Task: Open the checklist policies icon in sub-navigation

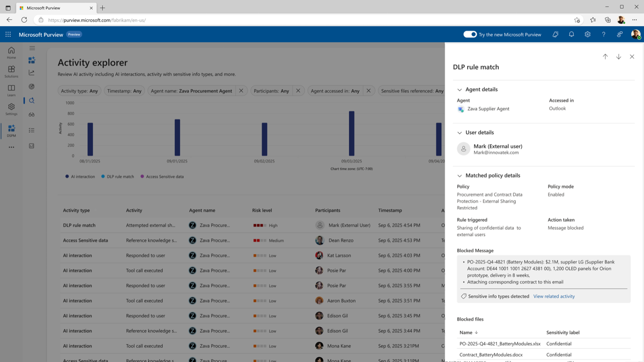Action: 32,130
